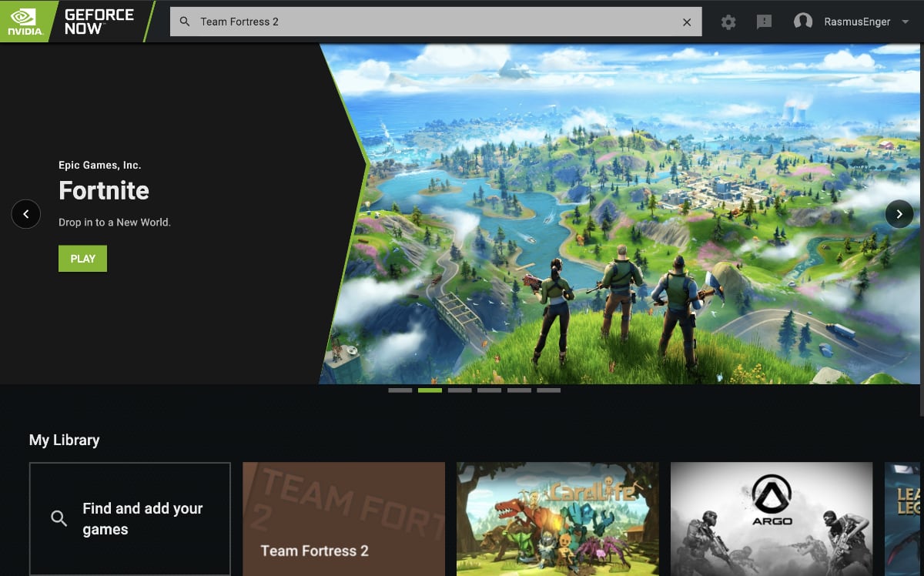Open the Team Fortress 2 library tile

343,519
